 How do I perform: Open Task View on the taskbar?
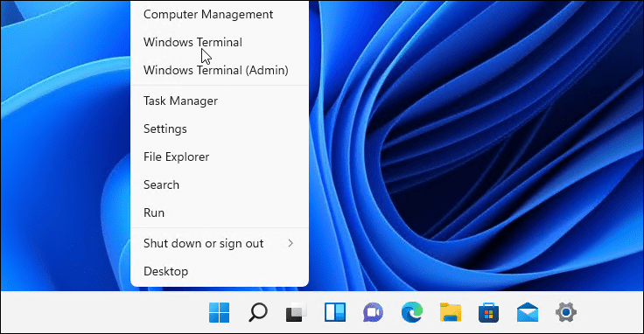tap(296, 313)
